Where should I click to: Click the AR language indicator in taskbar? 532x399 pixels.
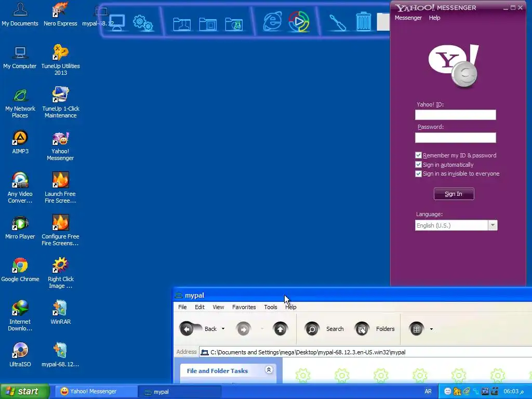coord(428,392)
